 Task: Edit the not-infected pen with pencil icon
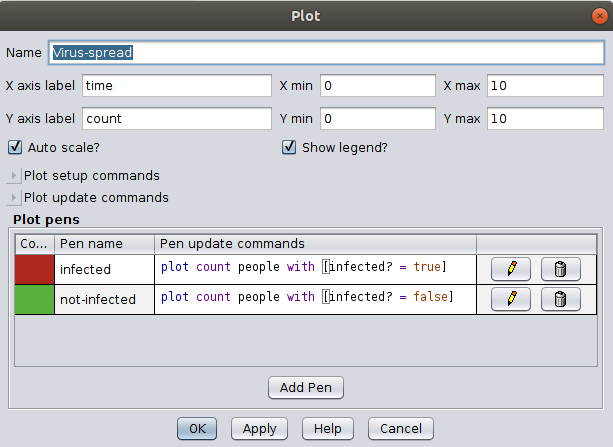tap(512, 298)
